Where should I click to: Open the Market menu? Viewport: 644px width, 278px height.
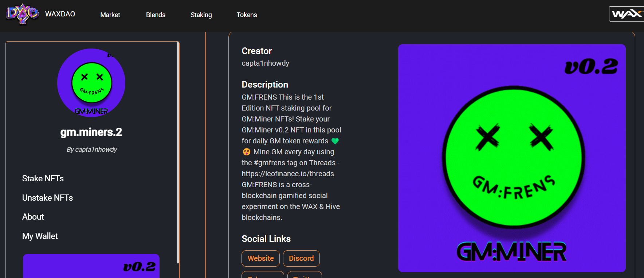[110, 15]
